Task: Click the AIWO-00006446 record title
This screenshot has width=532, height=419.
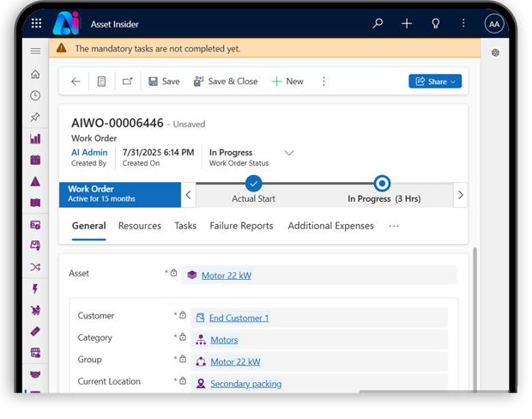Action: pyautogui.click(x=118, y=123)
